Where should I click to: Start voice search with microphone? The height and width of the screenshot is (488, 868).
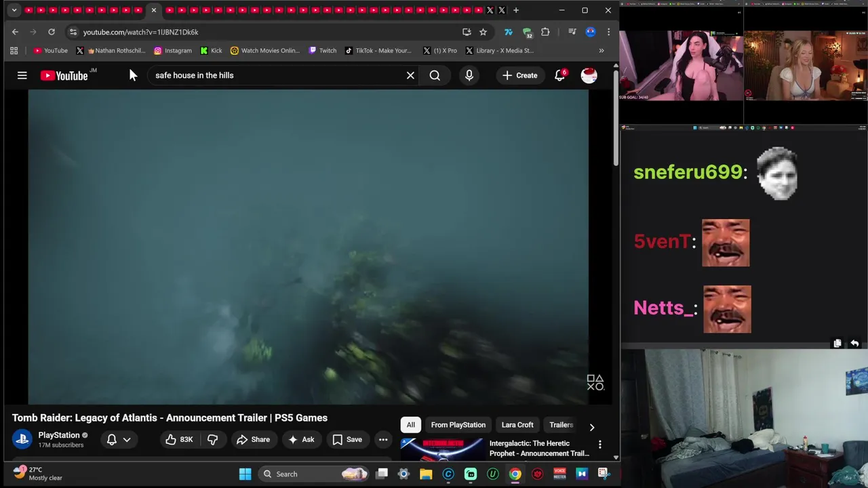[469, 75]
